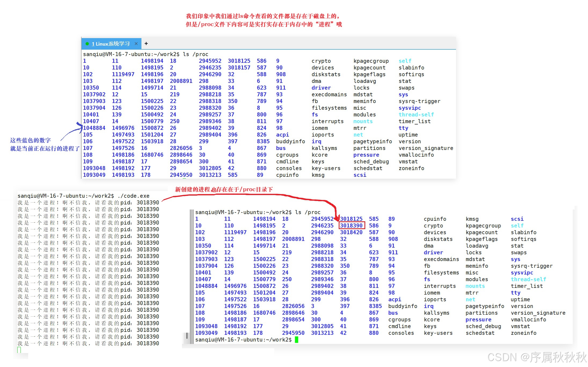Close the Linux系统学习 tab with X
588x367 pixels.
pos(136,44)
